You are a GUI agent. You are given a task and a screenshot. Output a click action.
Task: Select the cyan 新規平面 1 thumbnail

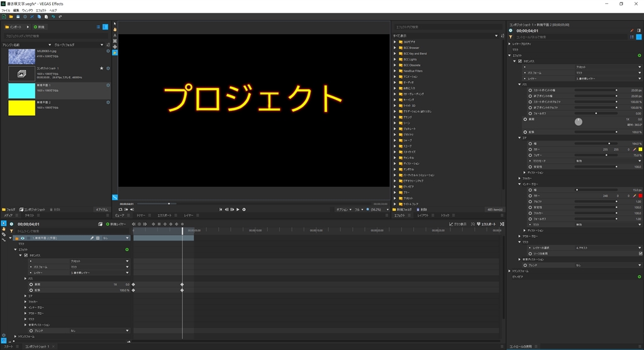pyautogui.click(x=22, y=91)
